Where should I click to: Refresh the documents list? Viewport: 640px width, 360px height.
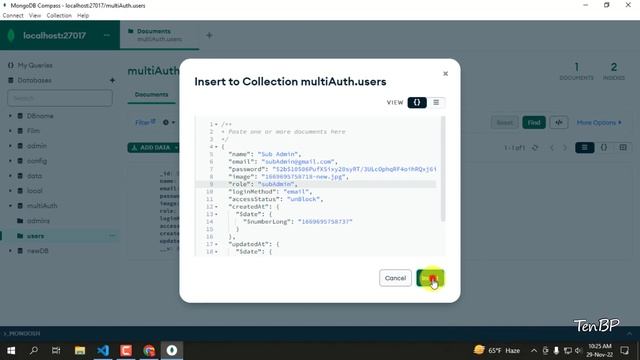pyautogui.click(x=535, y=148)
